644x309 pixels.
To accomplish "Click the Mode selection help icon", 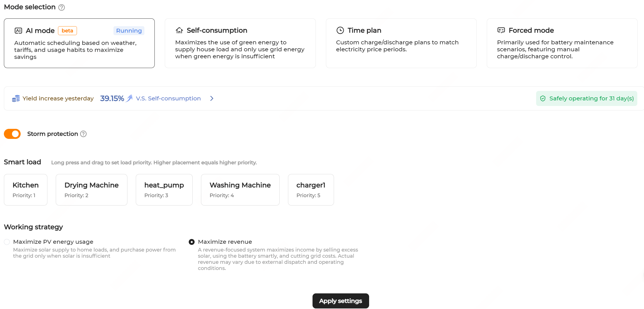I will tap(62, 8).
